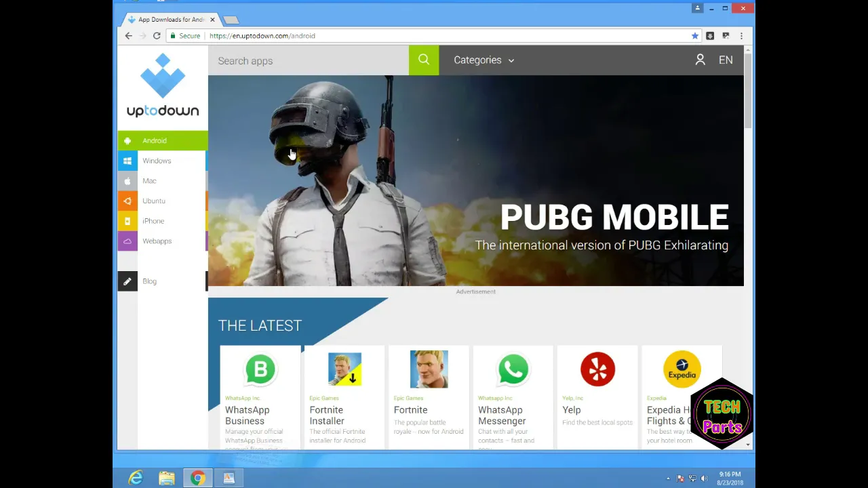
Task: Open WhatsApp Messenger app icon
Action: [x=513, y=369]
